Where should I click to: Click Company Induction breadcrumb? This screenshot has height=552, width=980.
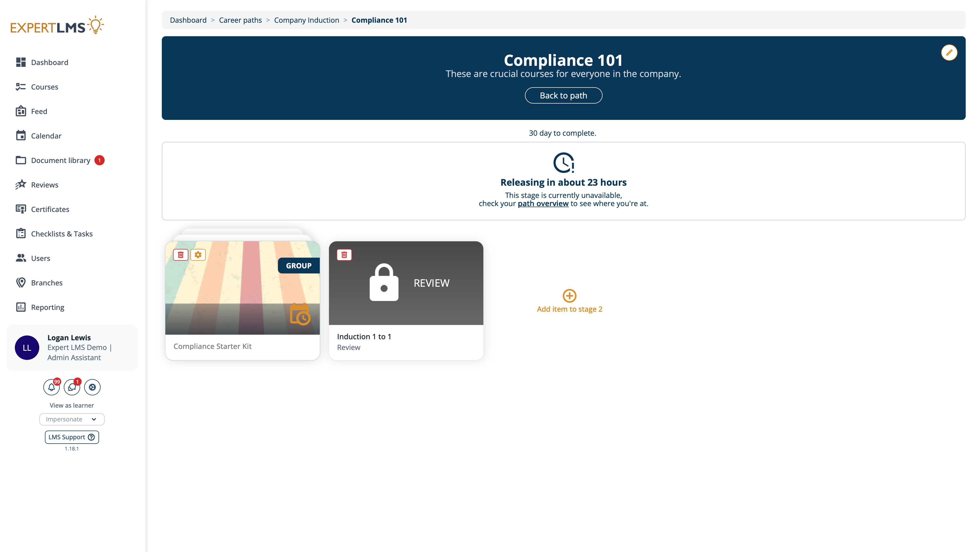306,20
